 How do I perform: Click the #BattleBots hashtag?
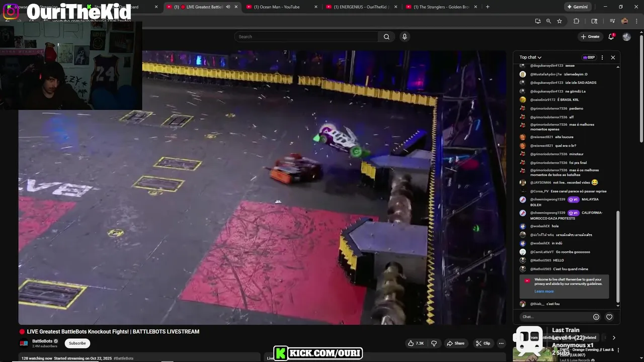[x=123, y=358]
